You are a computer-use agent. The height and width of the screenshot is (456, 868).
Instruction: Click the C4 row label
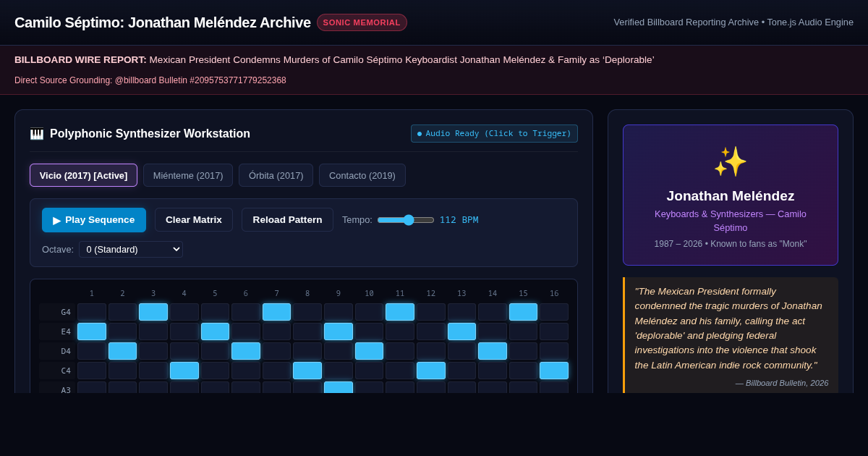pyautogui.click(x=58, y=371)
